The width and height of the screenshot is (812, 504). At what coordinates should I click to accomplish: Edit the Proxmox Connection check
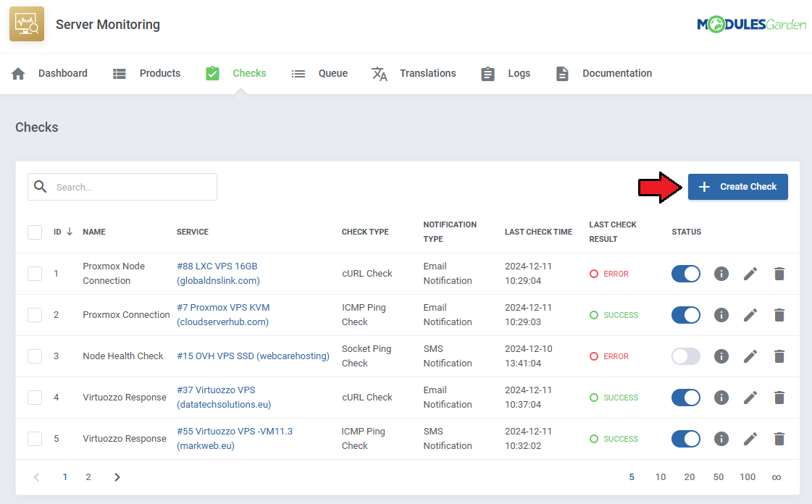[750, 314]
